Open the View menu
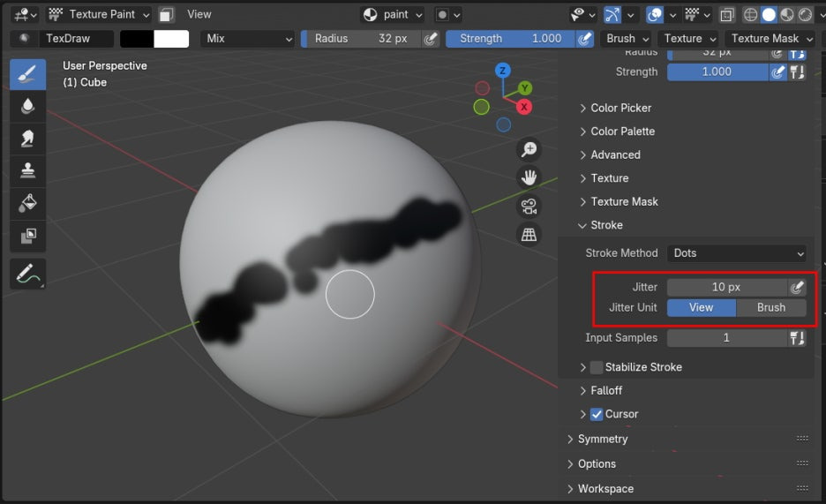Viewport: 826px width, 504px height. (199, 15)
